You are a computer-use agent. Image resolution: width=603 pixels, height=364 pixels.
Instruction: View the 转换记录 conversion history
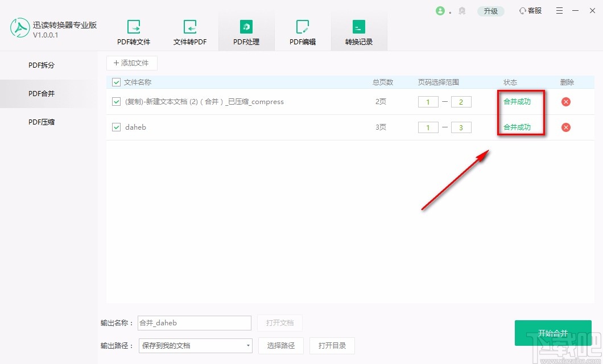coord(358,31)
